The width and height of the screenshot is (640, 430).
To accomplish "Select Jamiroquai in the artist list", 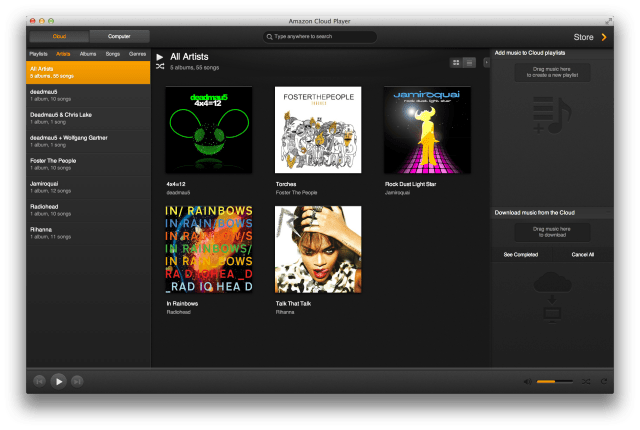I will (88, 187).
